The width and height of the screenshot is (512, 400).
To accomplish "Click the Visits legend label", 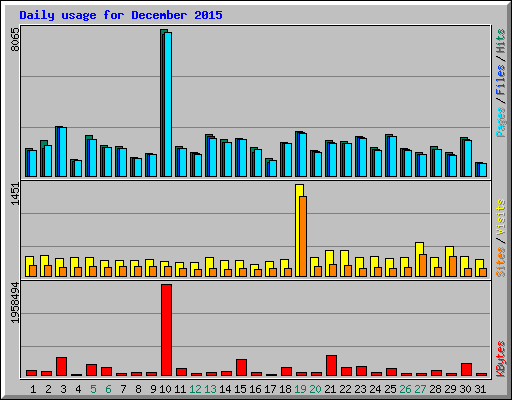I will pos(500,218).
